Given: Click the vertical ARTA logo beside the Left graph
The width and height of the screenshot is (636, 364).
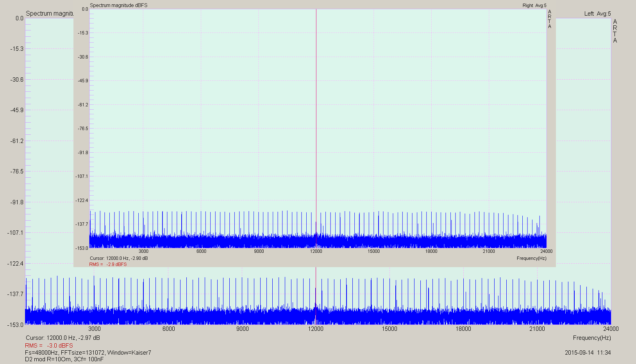Looking at the screenshot, I should click(x=615, y=31).
